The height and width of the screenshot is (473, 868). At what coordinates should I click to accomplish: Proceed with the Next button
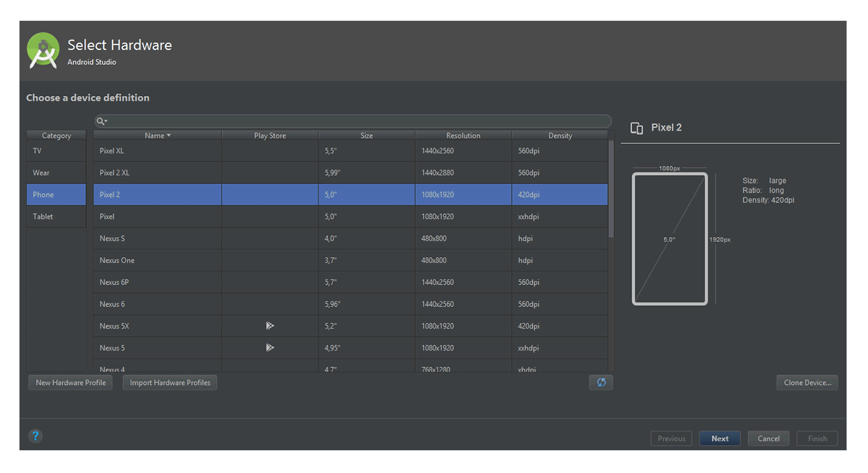coord(720,439)
